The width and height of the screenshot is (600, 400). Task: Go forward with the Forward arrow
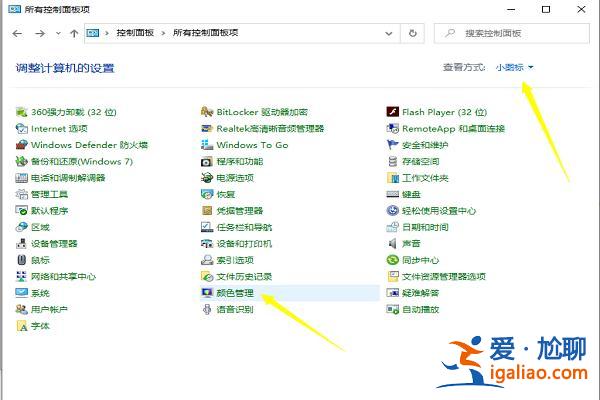40,34
